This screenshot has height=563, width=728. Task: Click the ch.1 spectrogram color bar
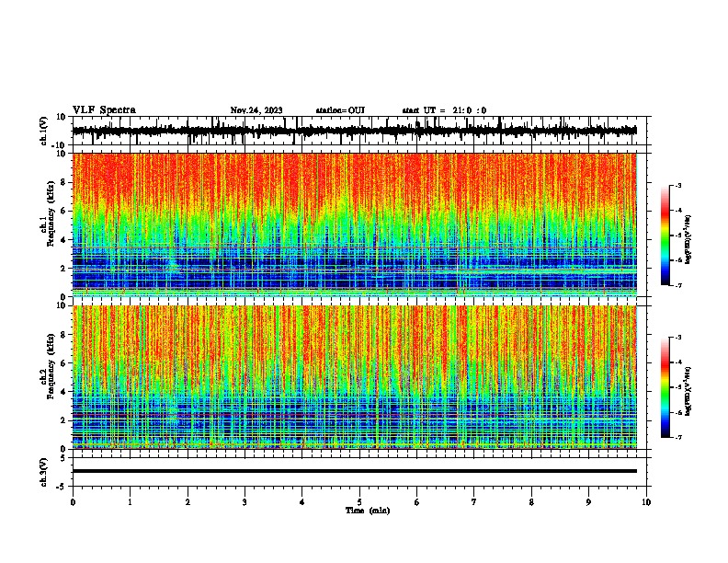pyautogui.click(x=665, y=236)
